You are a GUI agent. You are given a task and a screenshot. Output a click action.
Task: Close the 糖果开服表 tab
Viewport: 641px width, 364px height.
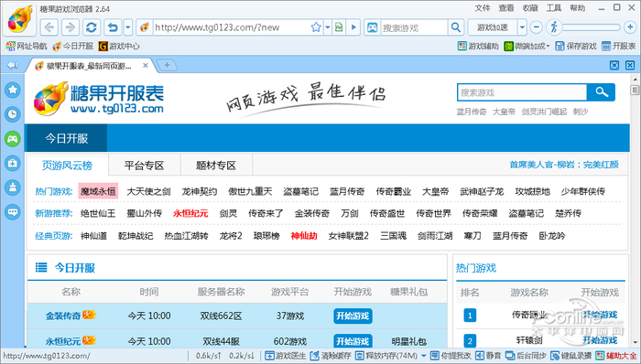coord(145,65)
